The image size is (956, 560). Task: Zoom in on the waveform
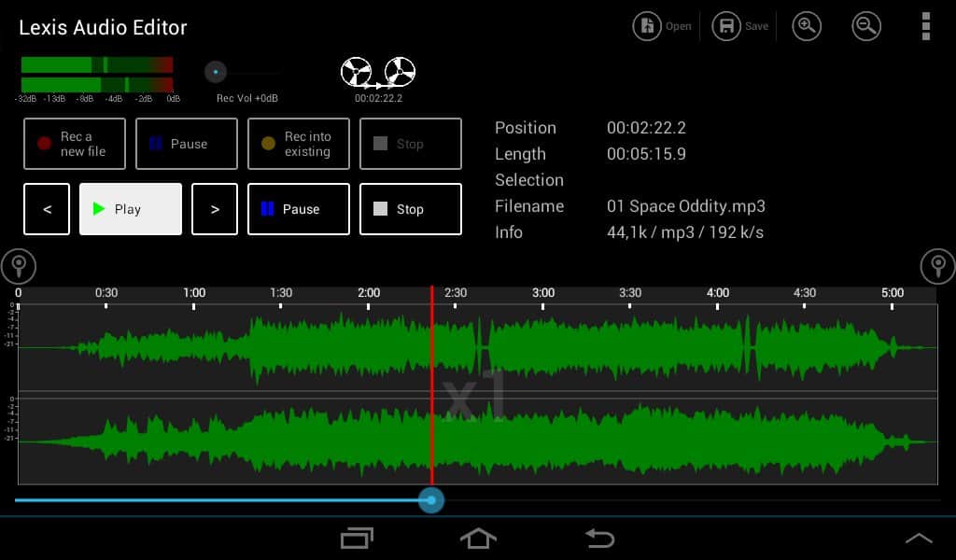(807, 26)
